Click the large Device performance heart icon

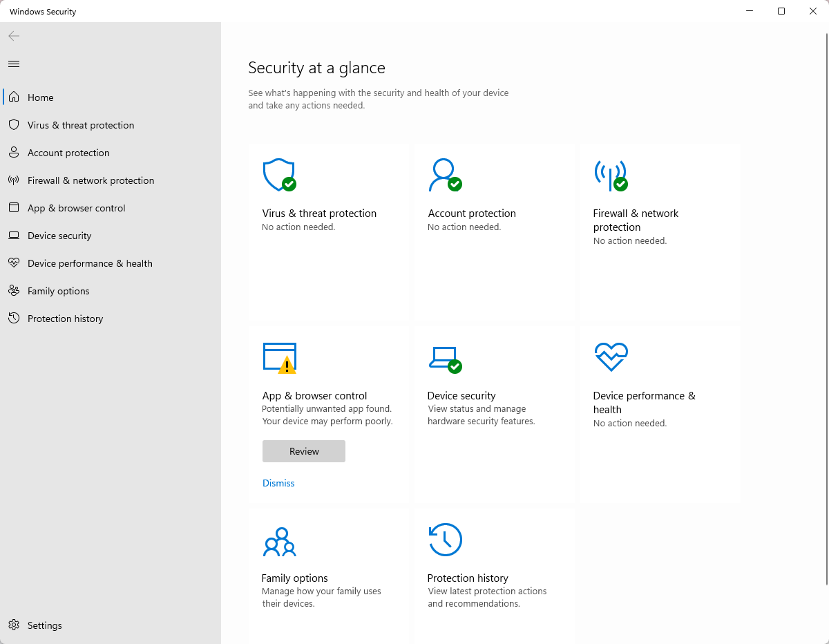click(x=611, y=357)
